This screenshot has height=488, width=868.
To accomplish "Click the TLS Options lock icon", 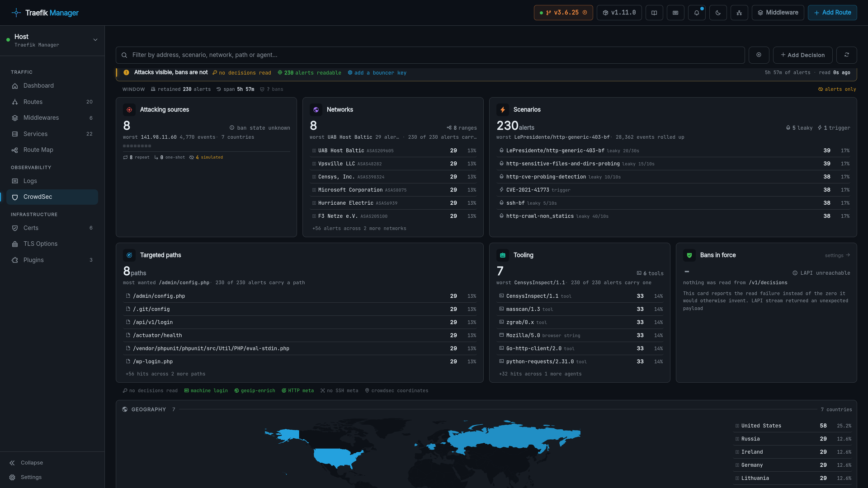I will 15,244.
